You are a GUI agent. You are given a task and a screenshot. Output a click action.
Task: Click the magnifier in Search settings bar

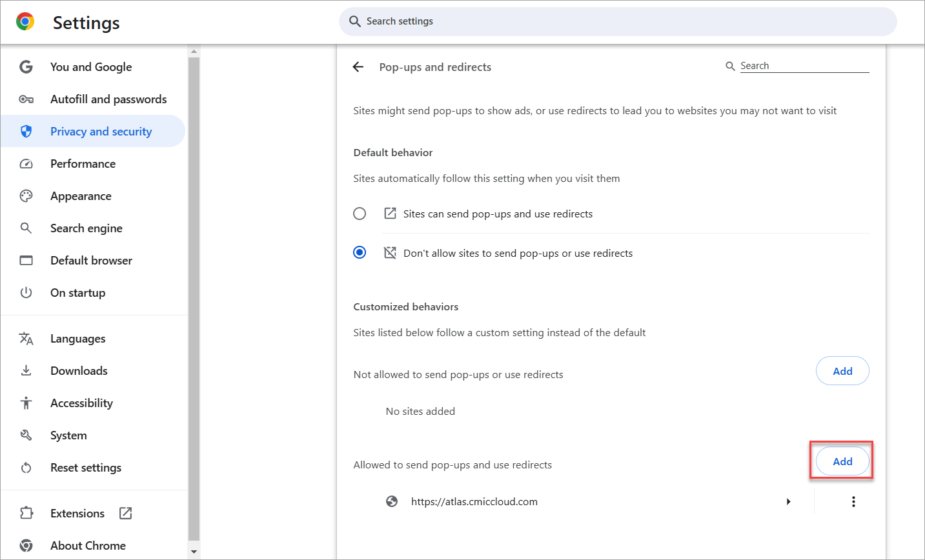(354, 21)
